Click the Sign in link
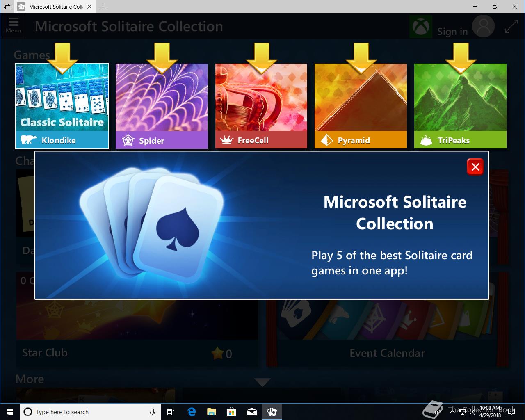Viewport: 525px width, 420px height. [x=452, y=31]
